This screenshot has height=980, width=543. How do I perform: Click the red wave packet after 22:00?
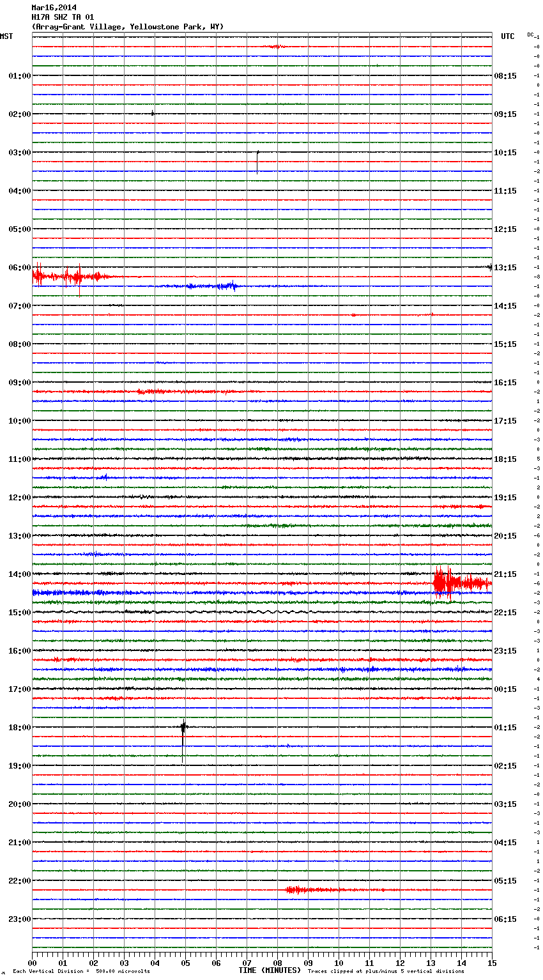pyautogui.click(x=307, y=889)
